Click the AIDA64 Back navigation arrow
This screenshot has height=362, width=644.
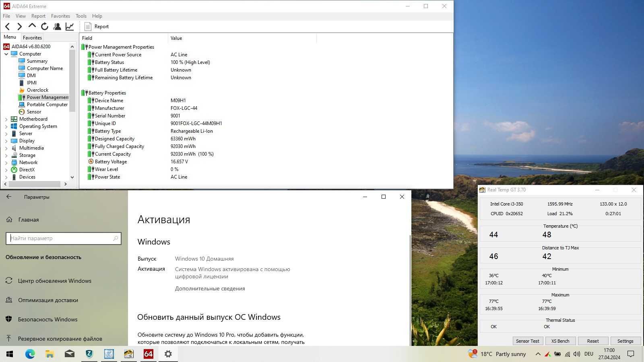tap(7, 27)
